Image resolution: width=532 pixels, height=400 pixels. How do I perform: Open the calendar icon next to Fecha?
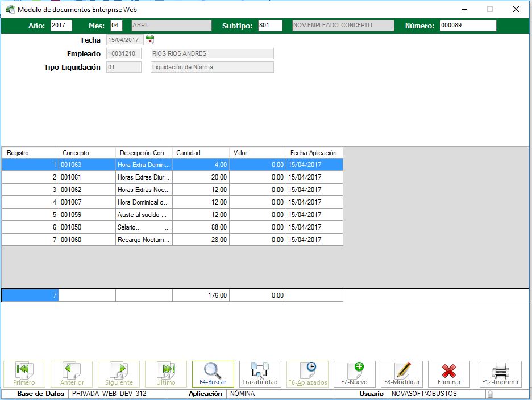(149, 40)
